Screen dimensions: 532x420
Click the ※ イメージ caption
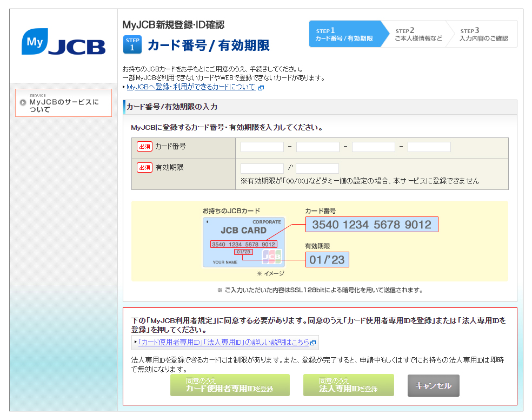[270, 273]
